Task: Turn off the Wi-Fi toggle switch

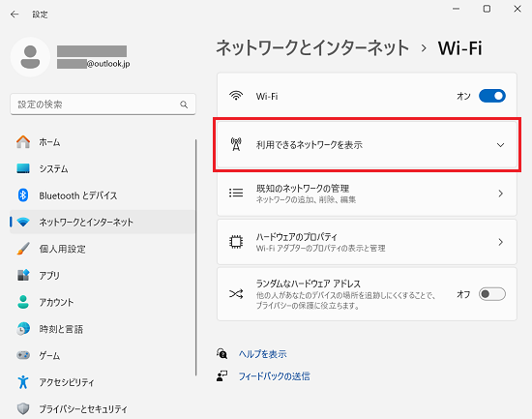Action: point(492,96)
